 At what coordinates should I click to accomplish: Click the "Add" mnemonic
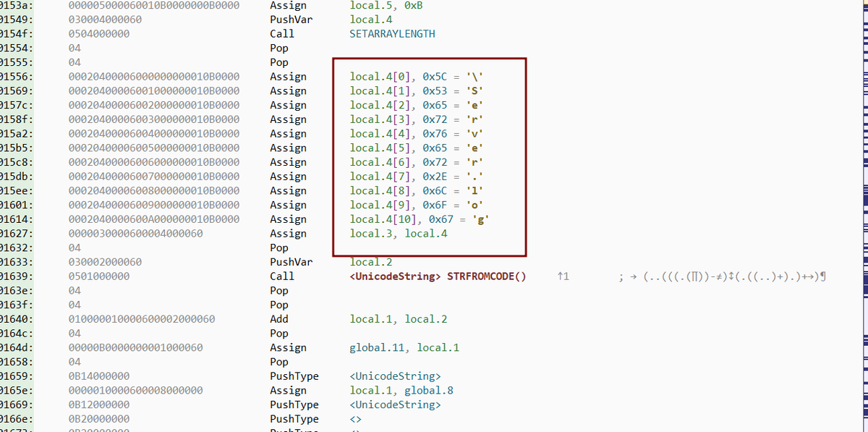(x=279, y=319)
